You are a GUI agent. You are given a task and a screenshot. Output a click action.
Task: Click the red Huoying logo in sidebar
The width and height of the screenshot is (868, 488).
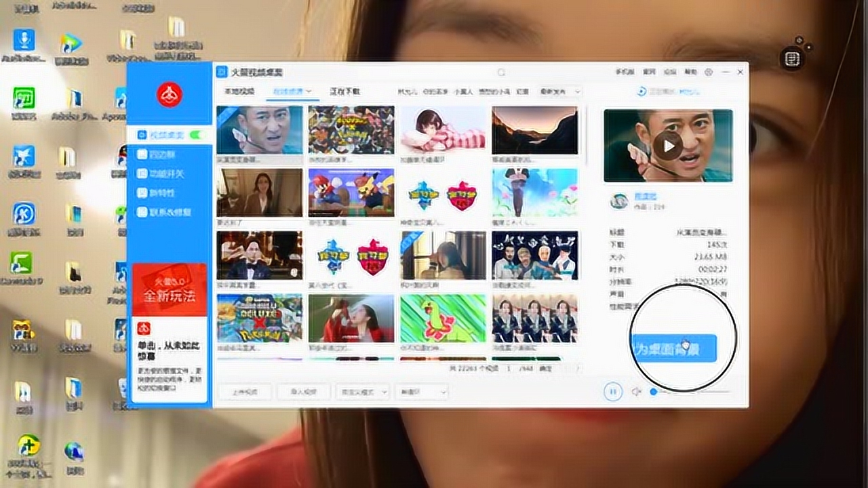pyautogui.click(x=170, y=95)
